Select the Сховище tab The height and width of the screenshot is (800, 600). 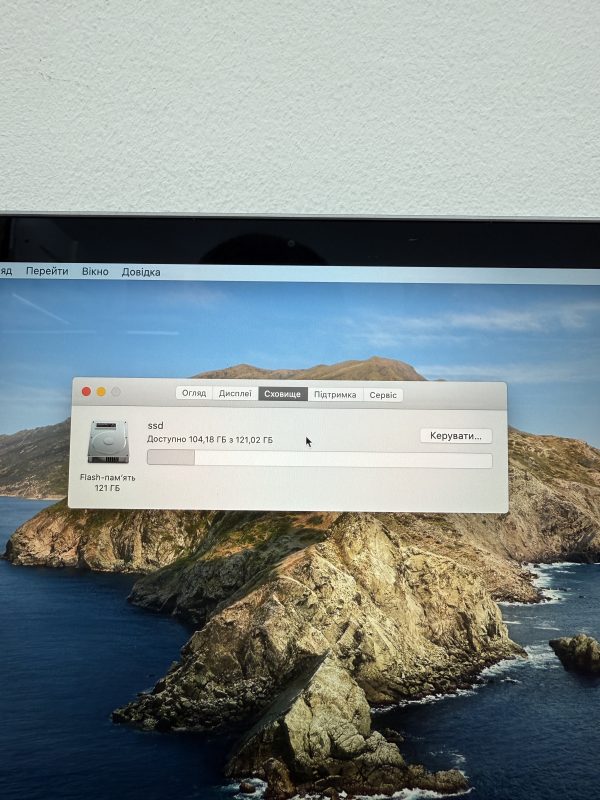[x=283, y=394]
